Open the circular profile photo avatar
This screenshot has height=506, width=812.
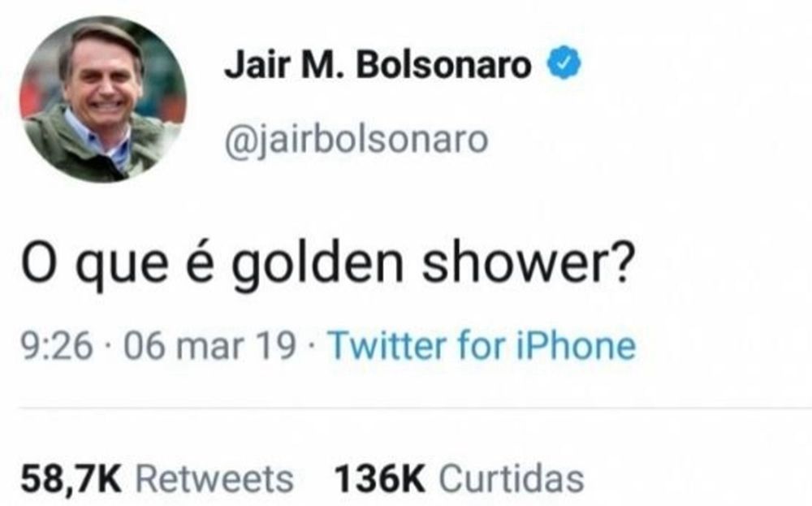pos(102,99)
